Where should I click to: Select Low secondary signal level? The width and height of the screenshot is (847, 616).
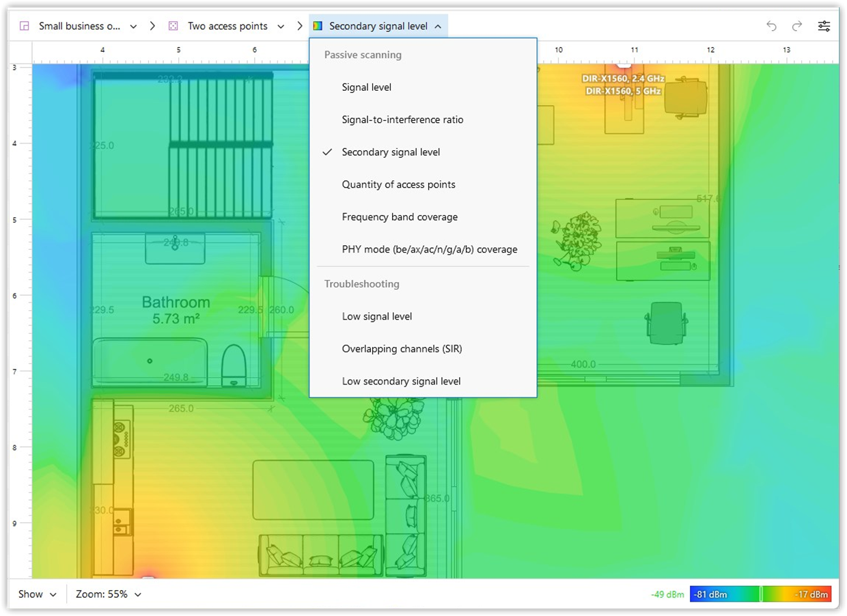click(401, 381)
